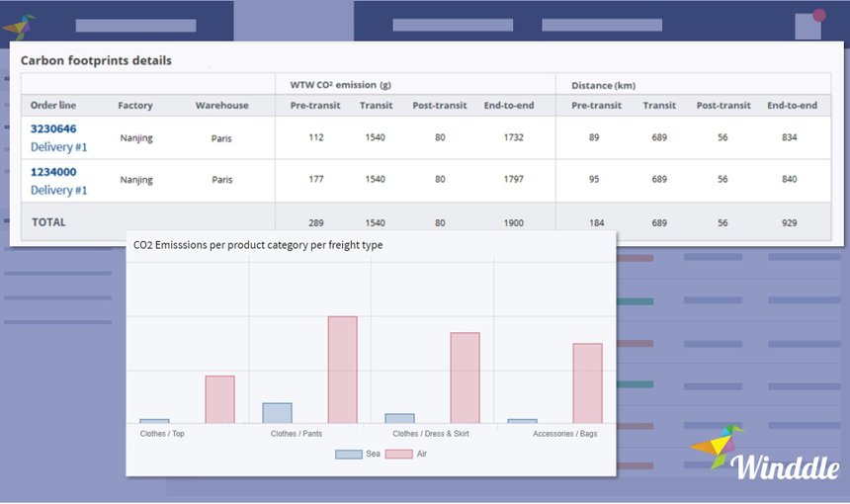850x504 pixels.
Task: Open the notification icon with red badge
Action: point(808,26)
